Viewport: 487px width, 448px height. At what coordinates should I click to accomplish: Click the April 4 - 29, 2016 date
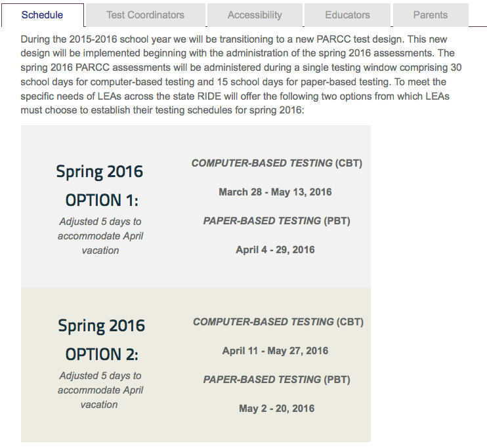click(275, 250)
